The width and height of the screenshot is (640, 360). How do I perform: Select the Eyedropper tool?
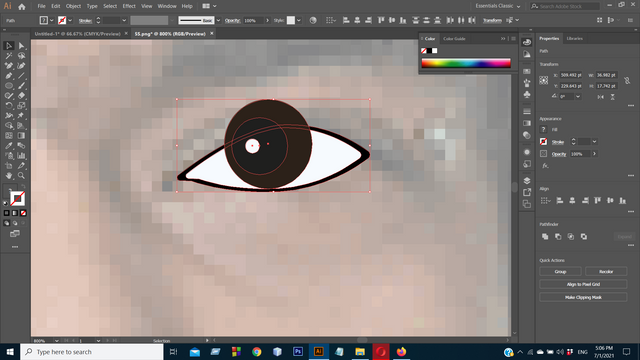pos(9,146)
